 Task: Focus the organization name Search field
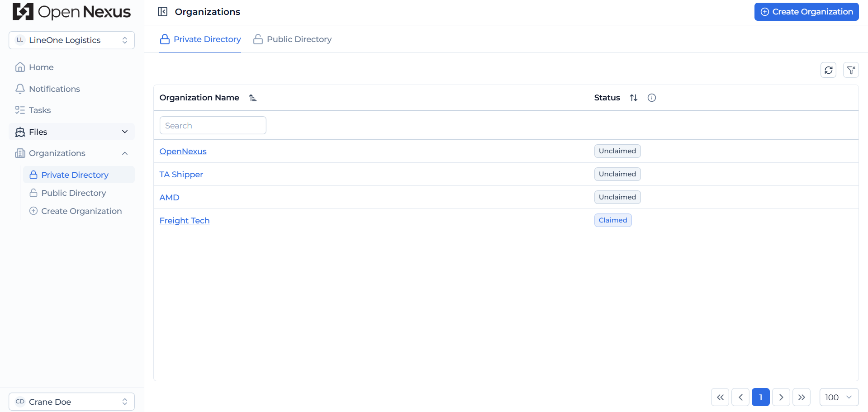pos(213,125)
